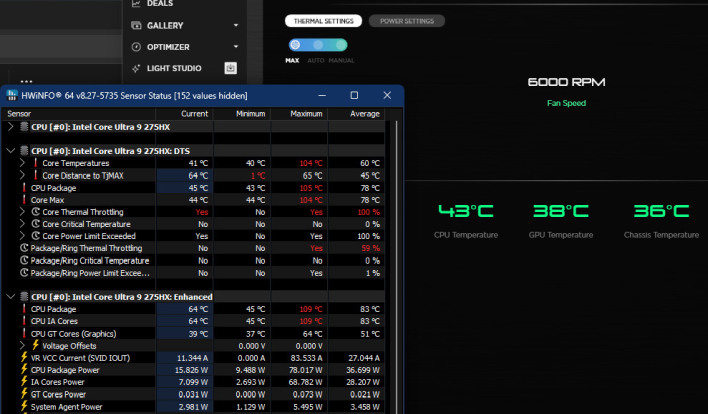
Task: Click the thermometer icon for Core Temperatures
Action: 35,162
